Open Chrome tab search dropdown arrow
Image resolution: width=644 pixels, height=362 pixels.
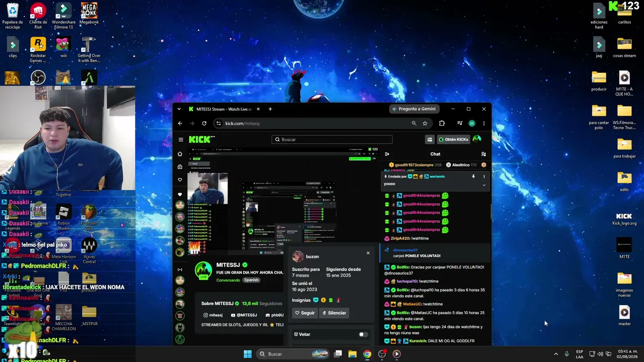[179, 109]
